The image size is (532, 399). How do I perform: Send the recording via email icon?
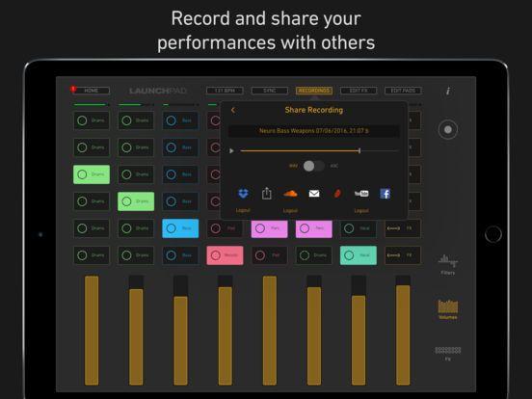pos(314,194)
